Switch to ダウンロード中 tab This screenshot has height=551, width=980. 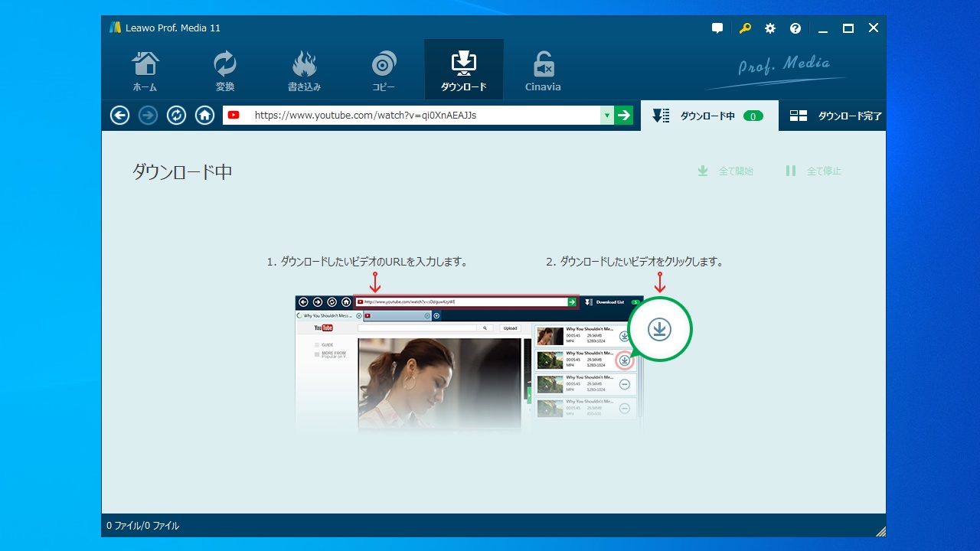[x=710, y=116]
